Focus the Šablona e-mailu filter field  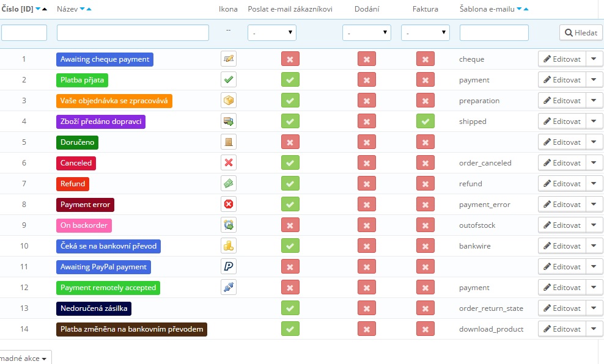click(494, 33)
